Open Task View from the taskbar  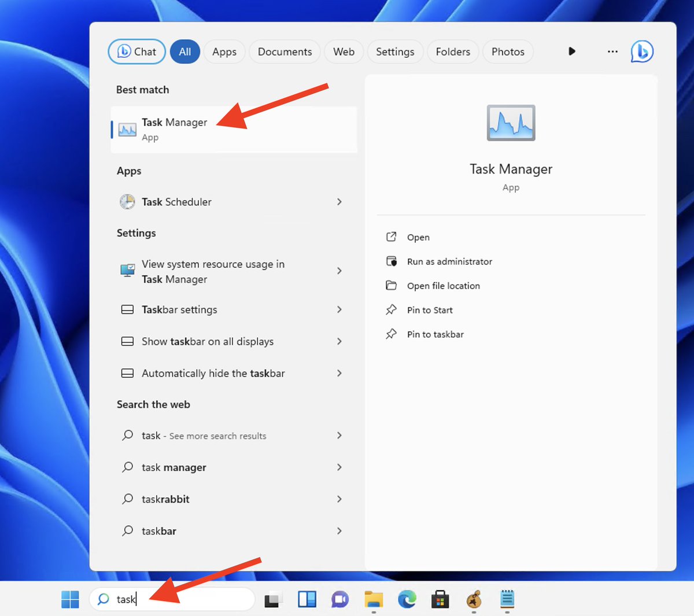273,600
